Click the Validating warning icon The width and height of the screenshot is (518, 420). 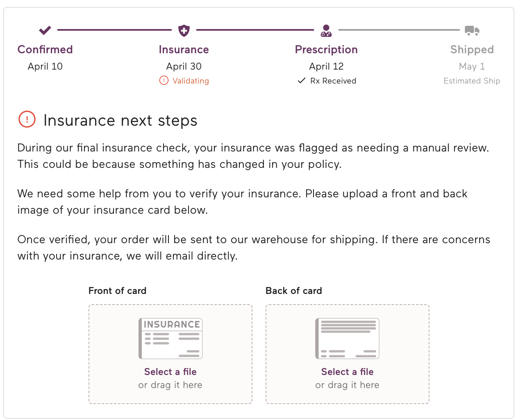click(164, 81)
